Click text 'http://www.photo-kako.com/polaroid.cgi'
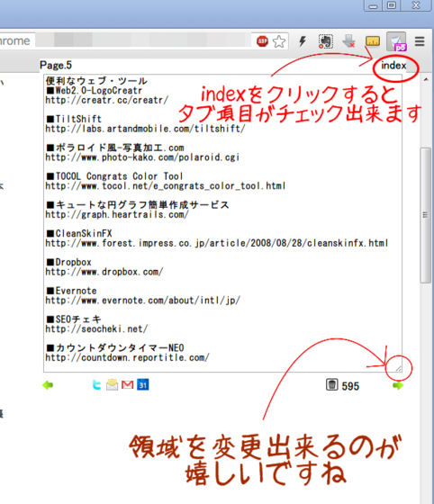This screenshot has width=434, height=504. [x=142, y=157]
